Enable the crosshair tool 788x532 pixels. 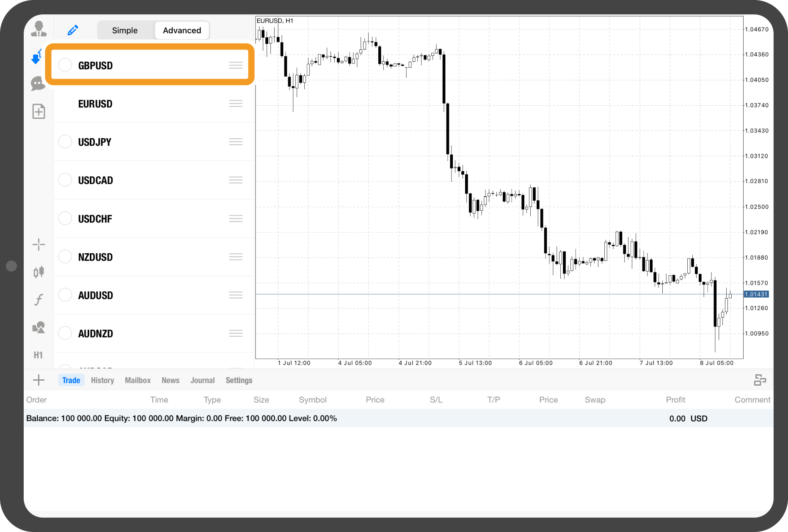click(39, 244)
